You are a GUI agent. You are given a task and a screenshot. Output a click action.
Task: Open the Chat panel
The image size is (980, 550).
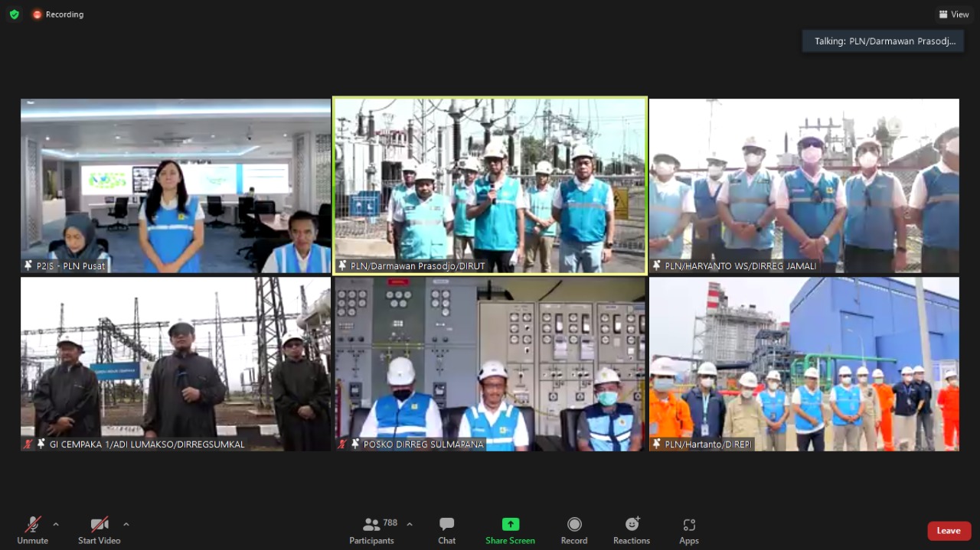446,529
